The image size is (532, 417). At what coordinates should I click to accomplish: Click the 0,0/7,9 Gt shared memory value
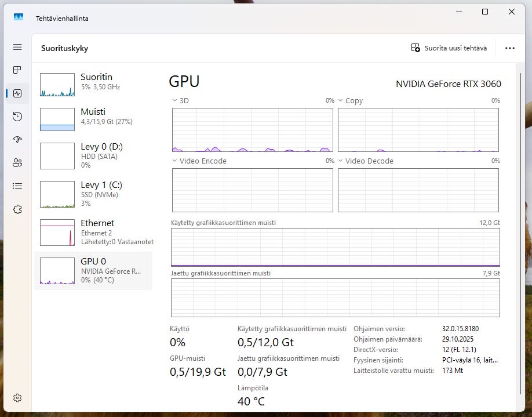point(263,372)
